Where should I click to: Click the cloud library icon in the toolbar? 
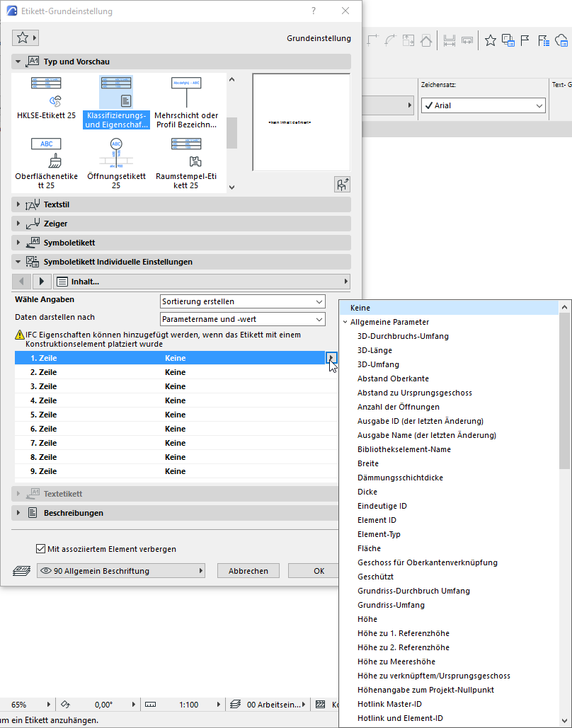pyautogui.click(x=563, y=40)
